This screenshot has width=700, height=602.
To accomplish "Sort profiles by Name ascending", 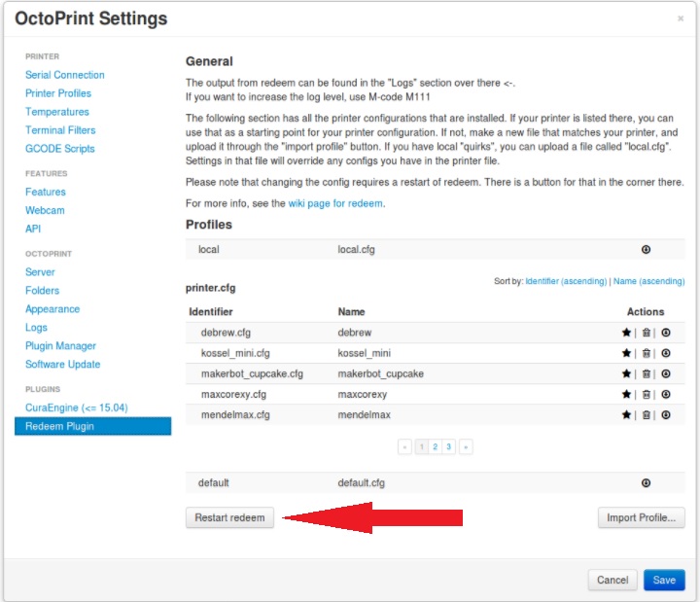I will pos(648,281).
